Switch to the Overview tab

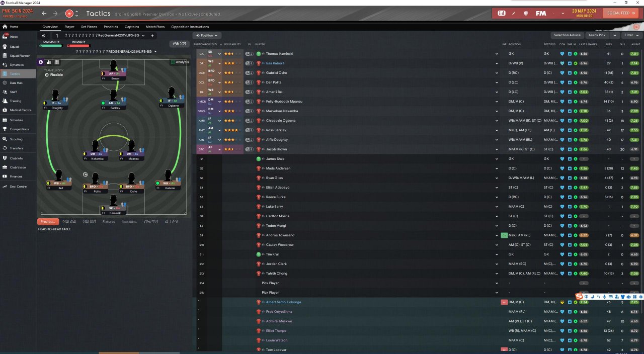pyautogui.click(x=50, y=27)
